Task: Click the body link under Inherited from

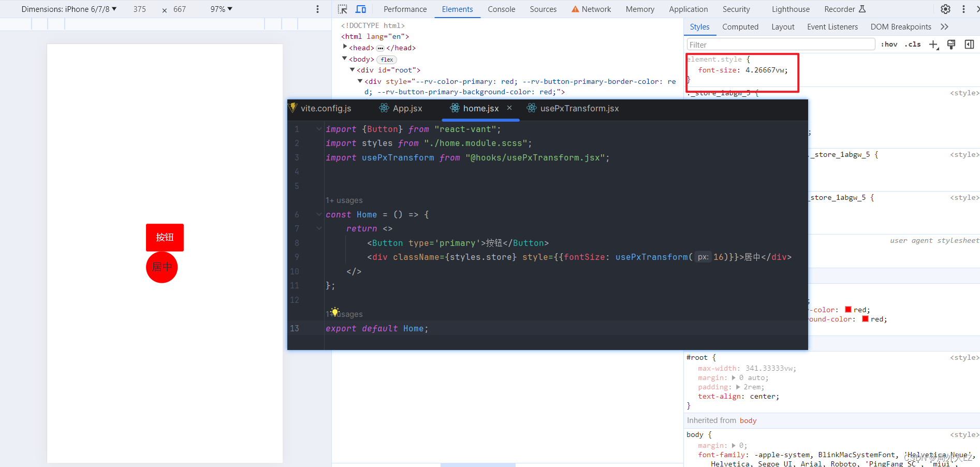Action: click(748, 420)
